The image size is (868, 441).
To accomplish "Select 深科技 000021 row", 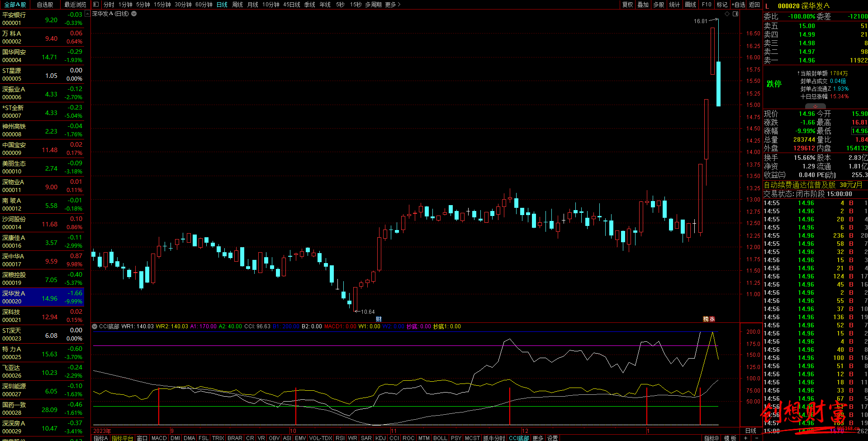I will 42,316.
